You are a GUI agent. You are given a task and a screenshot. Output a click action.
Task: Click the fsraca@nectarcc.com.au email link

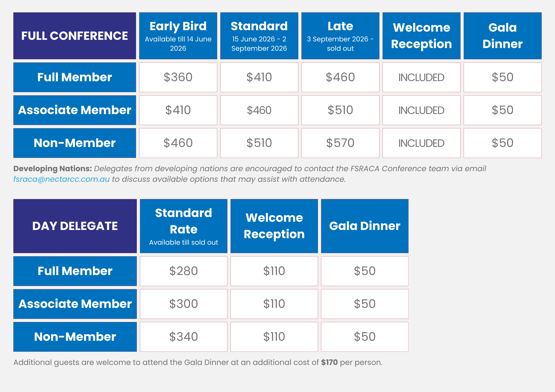[61, 179]
